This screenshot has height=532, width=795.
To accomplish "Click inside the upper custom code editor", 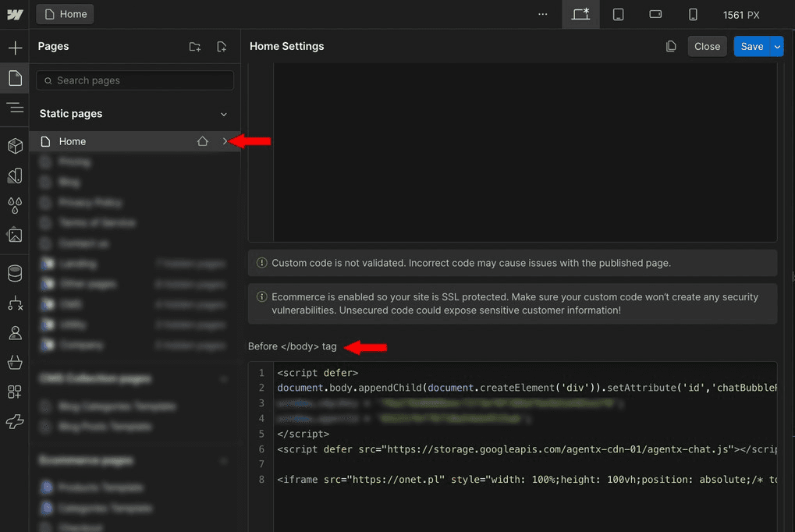I will click(525, 152).
